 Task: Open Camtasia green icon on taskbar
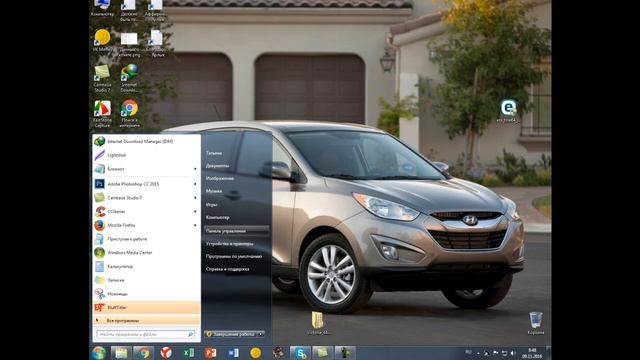point(322,353)
